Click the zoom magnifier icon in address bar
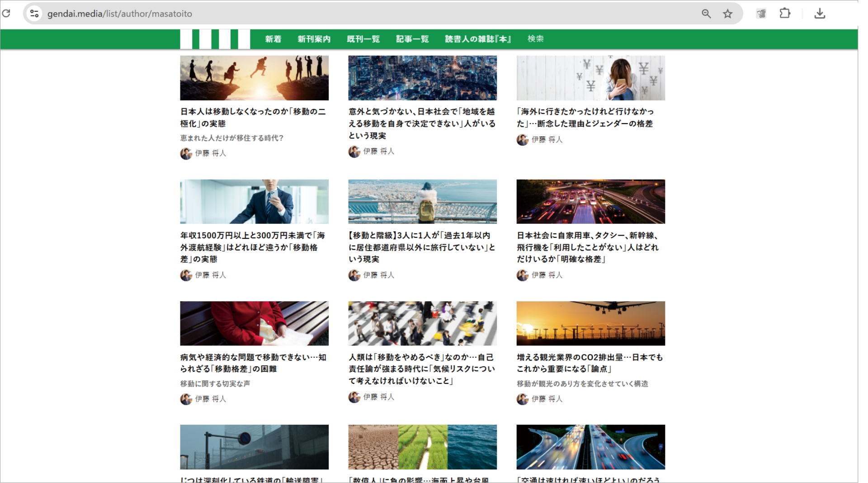This screenshot has height=483, width=868. pyautogui.click(x=706, y=14)
